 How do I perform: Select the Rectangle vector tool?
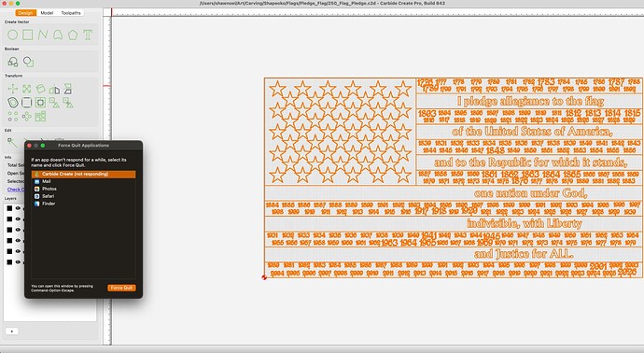[x=27, y=35]
